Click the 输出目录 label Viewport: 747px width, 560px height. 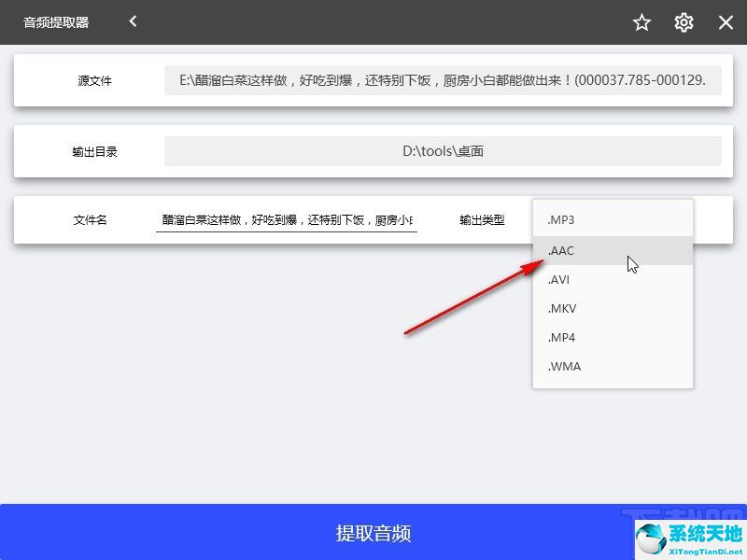click(95, 151)
